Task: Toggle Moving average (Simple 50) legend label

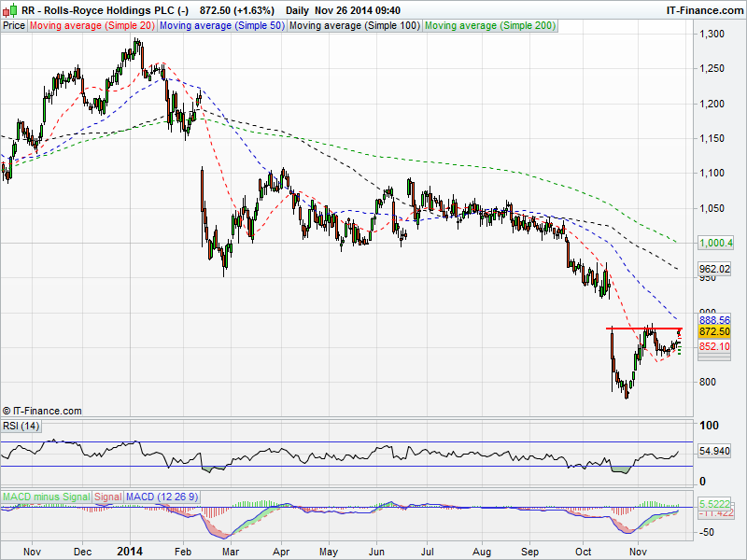Action: coord(221,26)
